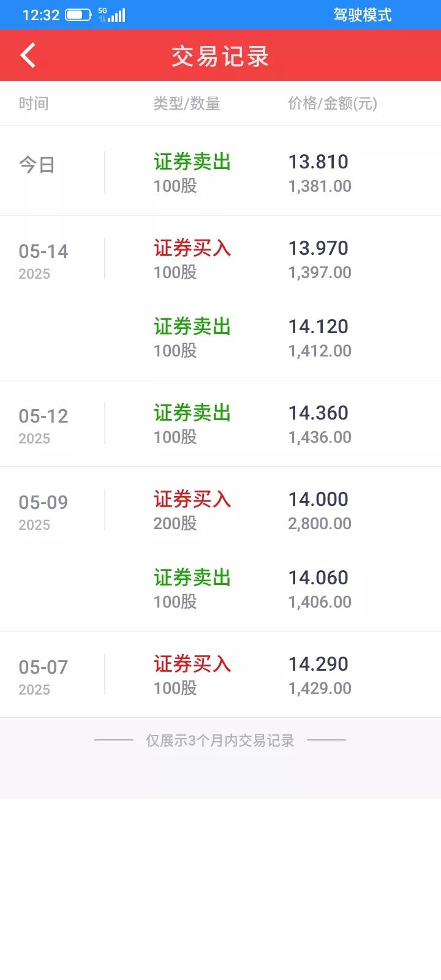The image size is (441, 980).
Task: Tap the 驾驶模式 status bar label
Action: click(x=362, y=15)
